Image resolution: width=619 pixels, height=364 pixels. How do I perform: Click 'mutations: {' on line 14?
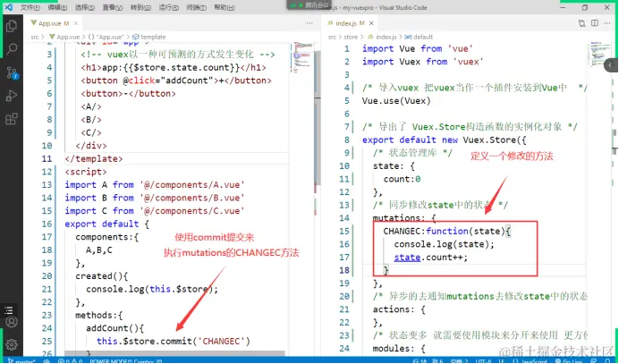coord(404,218)
